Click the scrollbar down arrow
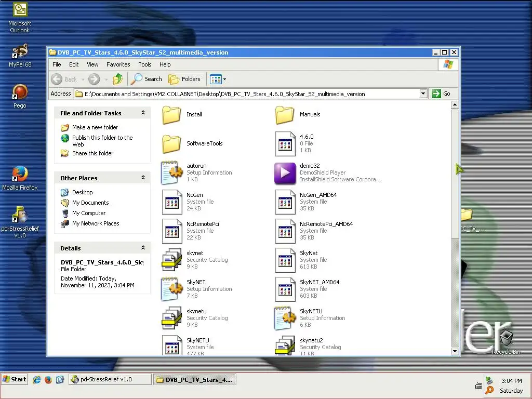Screen dimensions: 532x399 [455, 351]
